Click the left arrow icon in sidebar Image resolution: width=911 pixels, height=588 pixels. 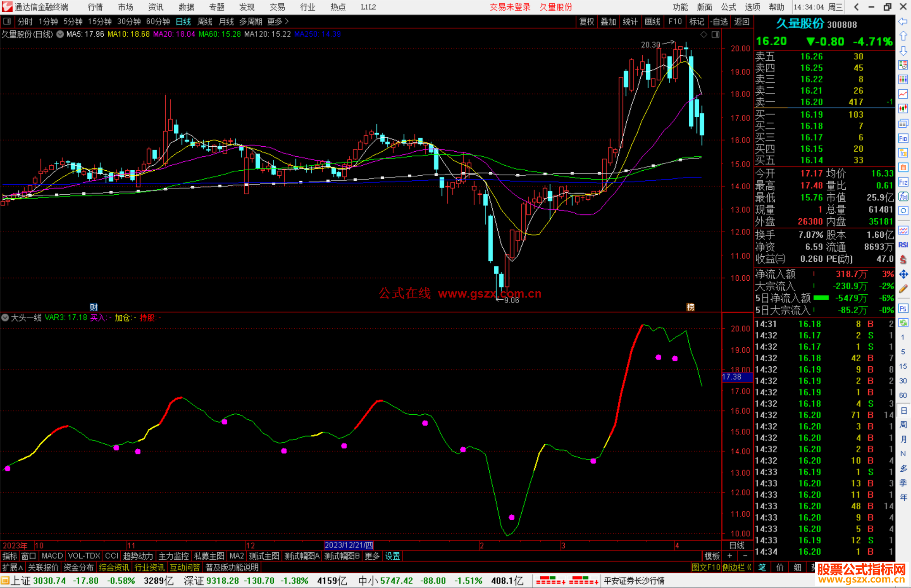(x=903, y=21)
